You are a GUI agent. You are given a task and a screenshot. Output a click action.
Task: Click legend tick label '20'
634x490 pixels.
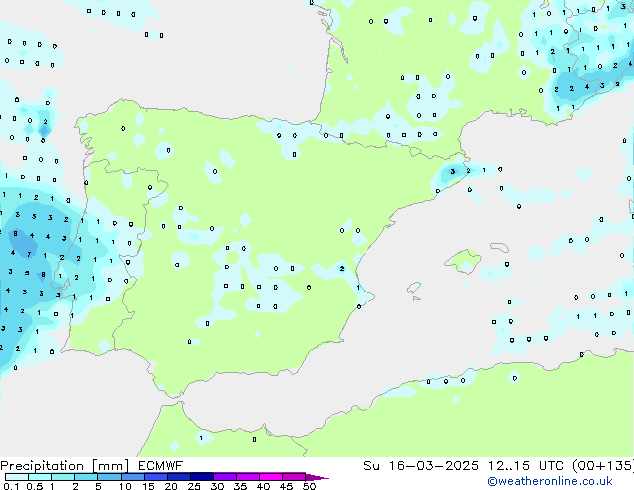click(x=171, y=486)
